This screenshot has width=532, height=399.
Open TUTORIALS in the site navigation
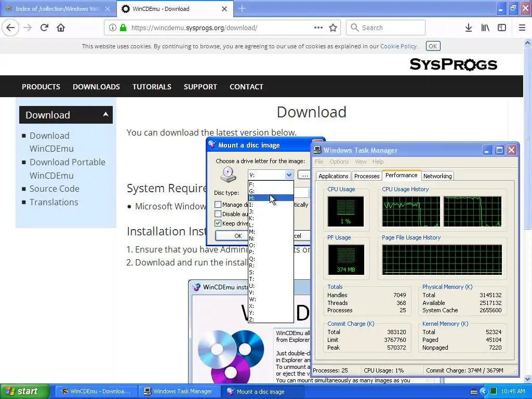pyautogui.click(x=152, y=87)
